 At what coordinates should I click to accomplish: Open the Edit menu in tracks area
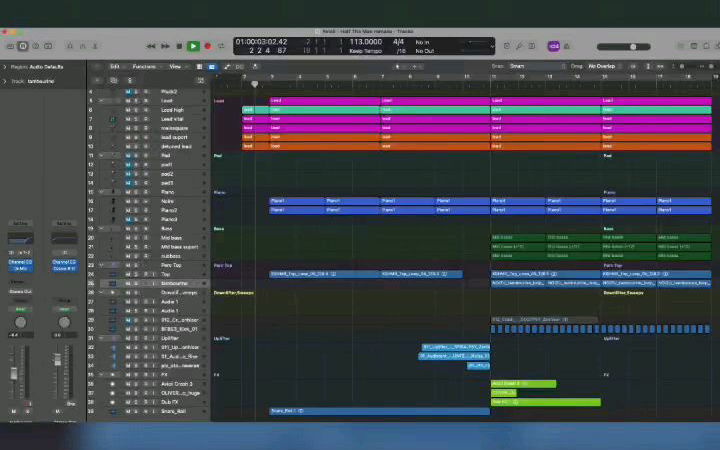[x=116, y=66]
